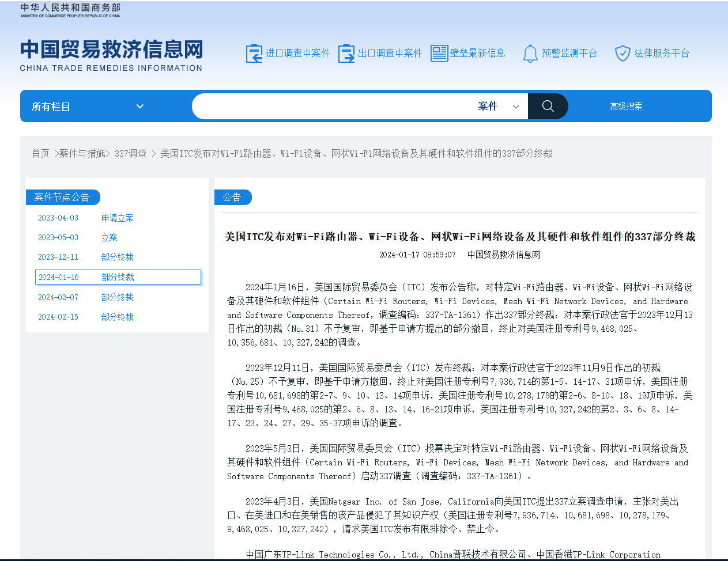This screenshot has height=561, width=728.
Task: Select the 2024-01-16 部分终裁 entry
Action: [x=118, y=277]
